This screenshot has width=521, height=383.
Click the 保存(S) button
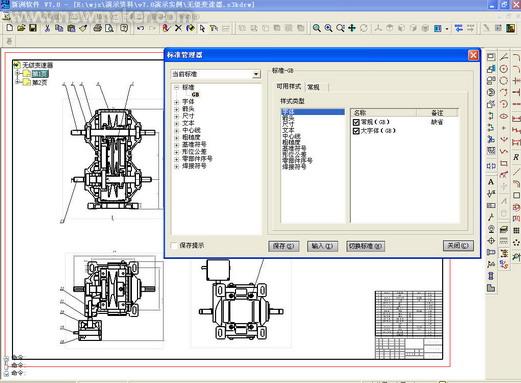tap(283, 246)
